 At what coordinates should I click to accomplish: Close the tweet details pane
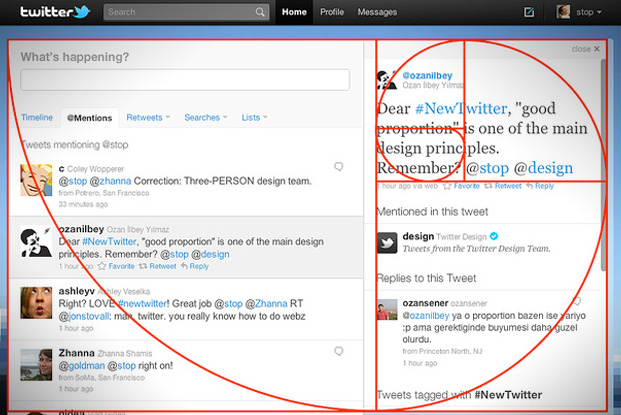tap(585, 49)
